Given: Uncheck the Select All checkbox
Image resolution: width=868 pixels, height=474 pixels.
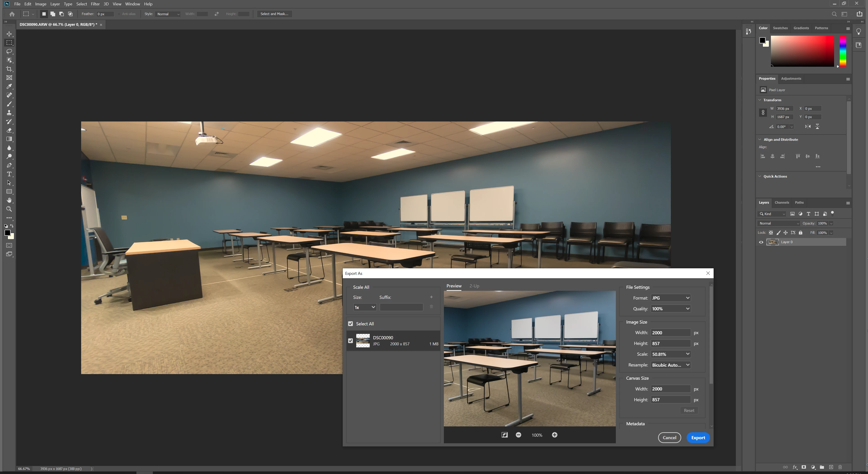Looking at the screenshot, I should click(x=350, y=324).
